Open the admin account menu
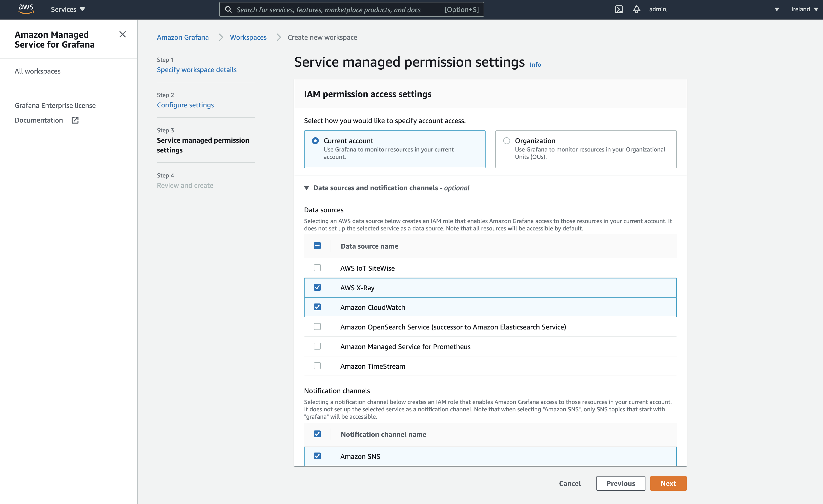The height and width of the screenshot is (504, 823). coord(657,9)
